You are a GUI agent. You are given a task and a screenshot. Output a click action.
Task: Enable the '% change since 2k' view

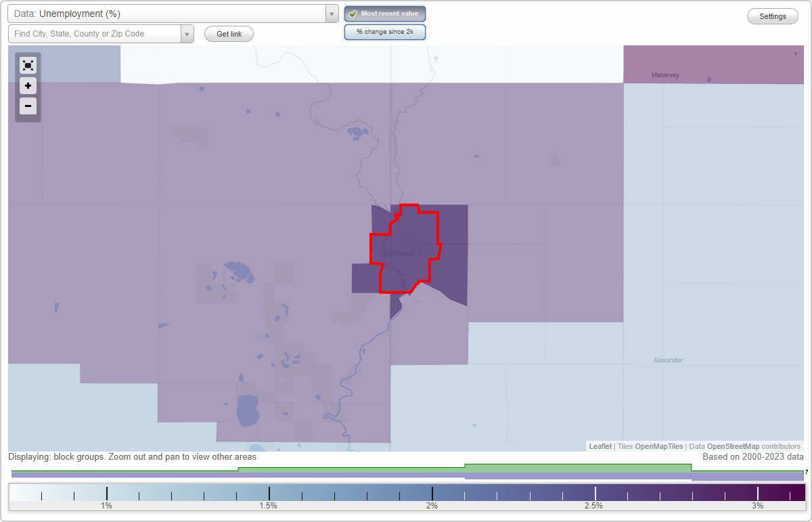click(x=384, y=31)
